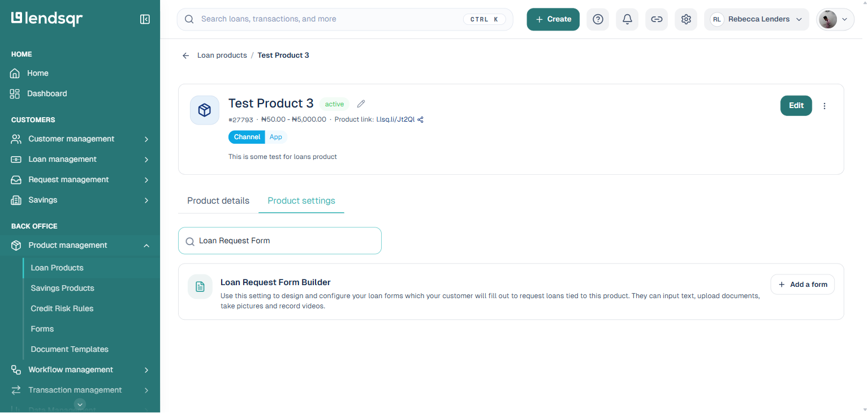Open the three-dot more options menu

coord(824,106)
